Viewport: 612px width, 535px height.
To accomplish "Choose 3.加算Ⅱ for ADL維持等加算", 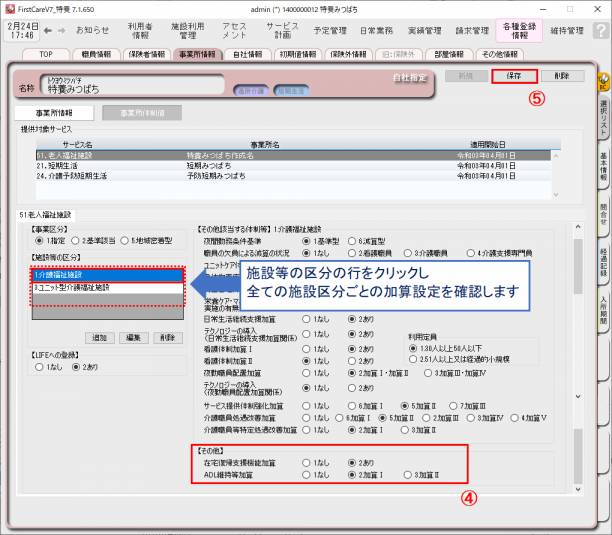I will [408, 476].
